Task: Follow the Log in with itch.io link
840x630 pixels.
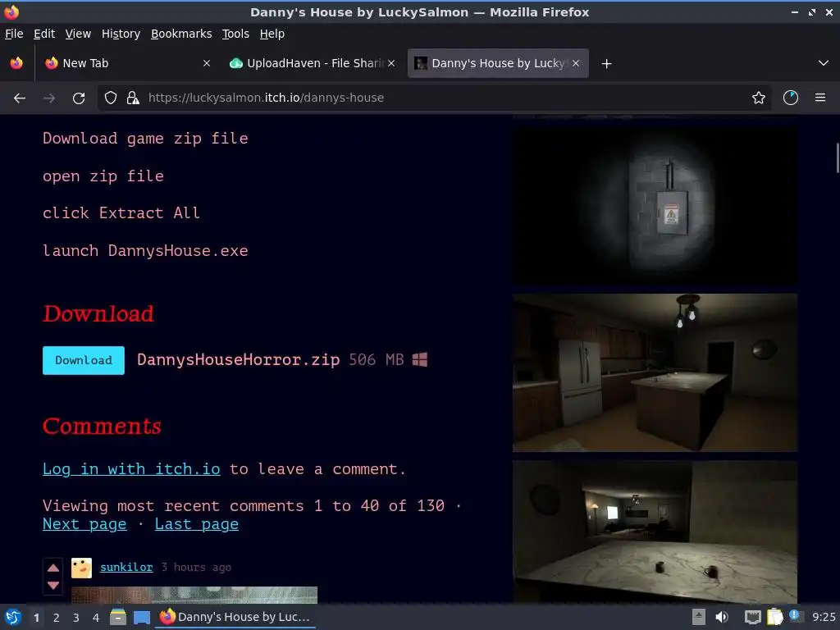Action: 131,469
